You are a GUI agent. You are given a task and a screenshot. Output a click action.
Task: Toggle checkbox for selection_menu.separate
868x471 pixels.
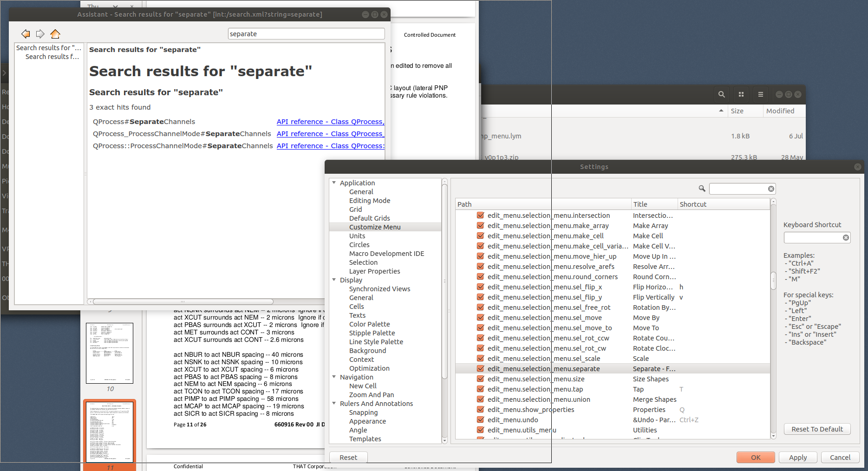pyautogui.click(x=481, y=369)
